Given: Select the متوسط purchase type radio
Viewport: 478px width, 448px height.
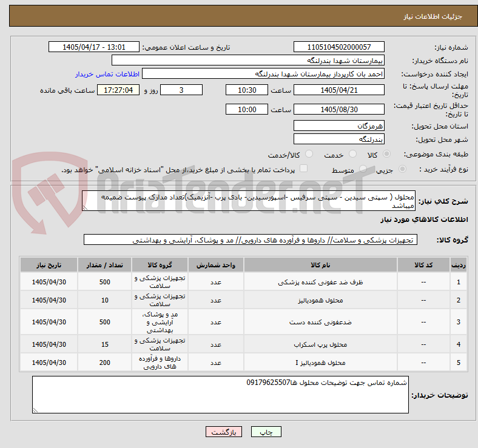Looking at the screenshot, I should pyautogui.click(x=363, y=169).
